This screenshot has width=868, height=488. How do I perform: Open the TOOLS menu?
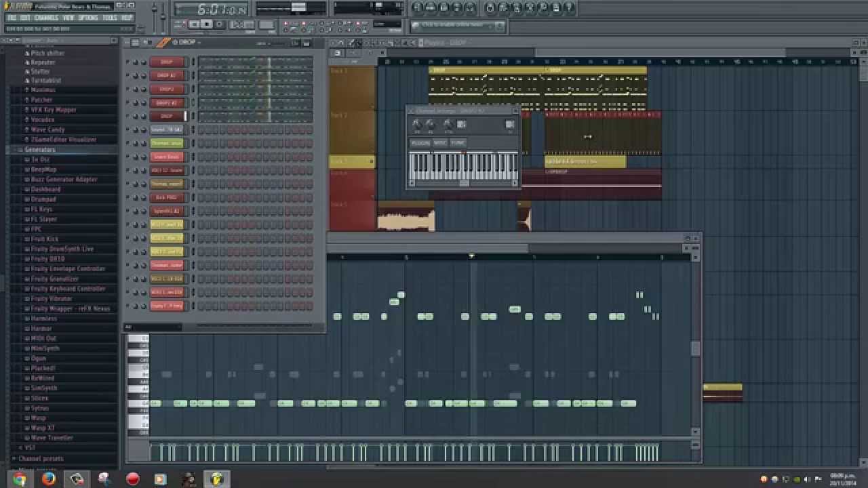109,18
